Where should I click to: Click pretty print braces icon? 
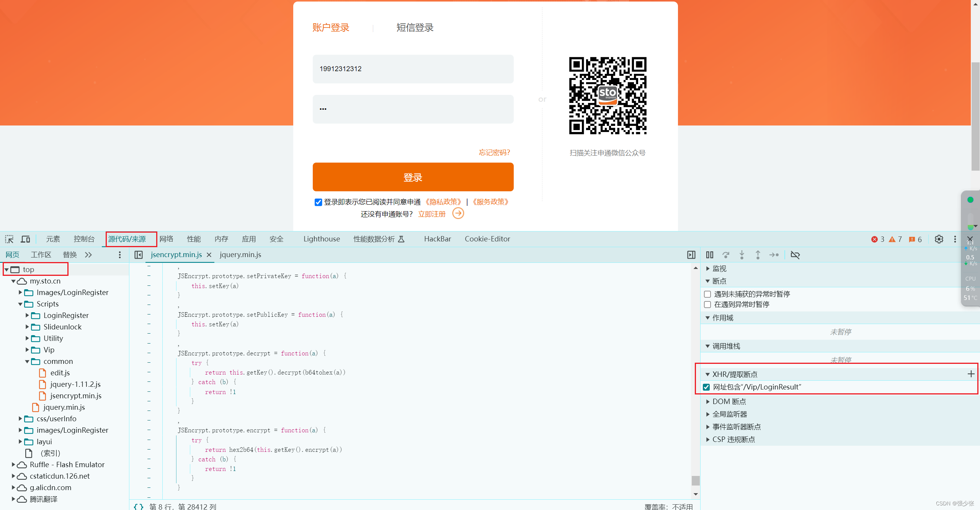click(139, 506)
